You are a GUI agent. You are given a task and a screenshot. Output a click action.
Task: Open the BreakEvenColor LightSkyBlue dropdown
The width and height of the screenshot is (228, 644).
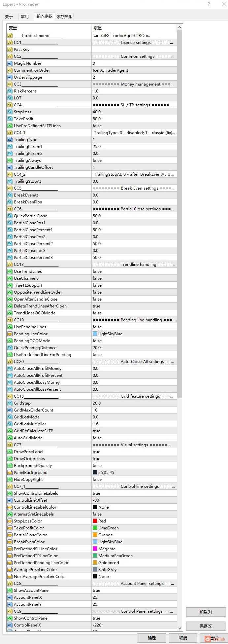134,542
